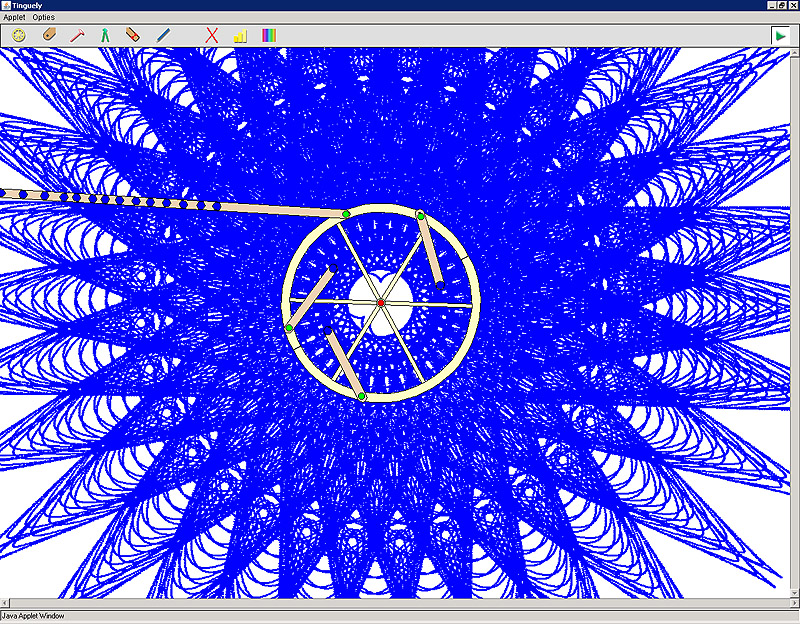The image size is (800, 624).
Task: Restore the Tinguely window size
Action: [x=781, y=6]
